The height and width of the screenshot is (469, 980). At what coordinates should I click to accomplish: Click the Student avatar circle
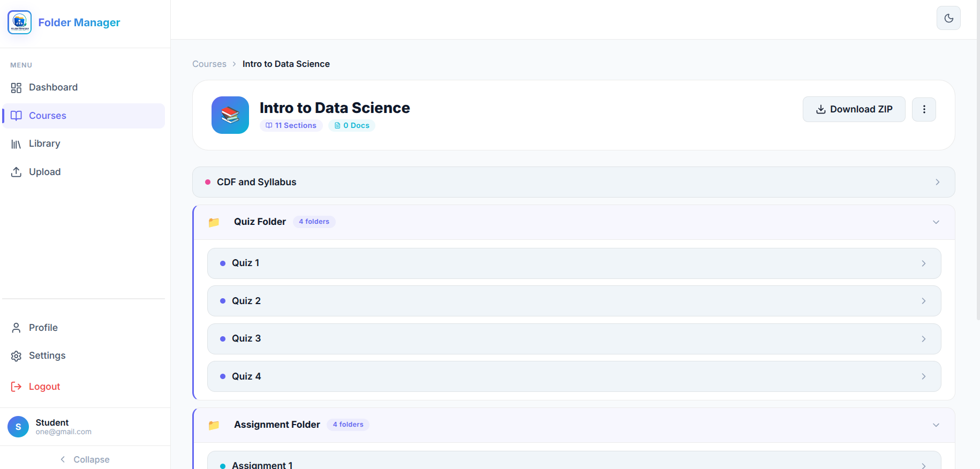pyautogui.click(x=18, y=427)
